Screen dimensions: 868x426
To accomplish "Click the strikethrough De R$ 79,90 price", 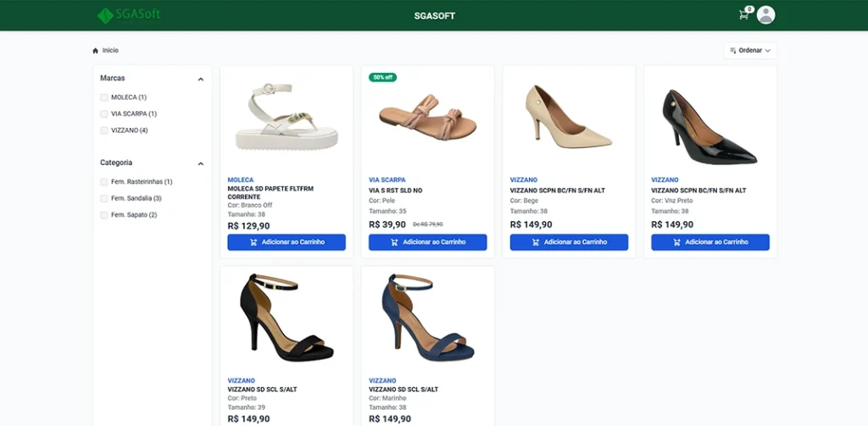I will pyautogui.click(x=428, y=224).
